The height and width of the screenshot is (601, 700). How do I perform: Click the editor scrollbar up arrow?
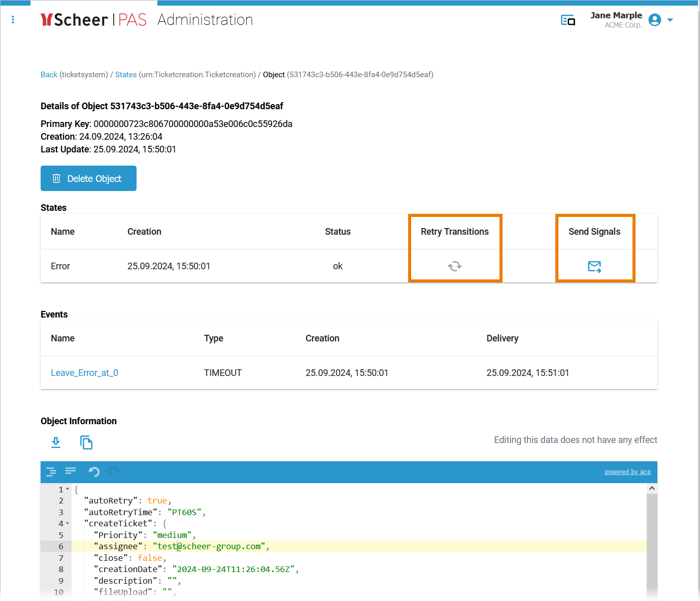[x=652, y=488]
